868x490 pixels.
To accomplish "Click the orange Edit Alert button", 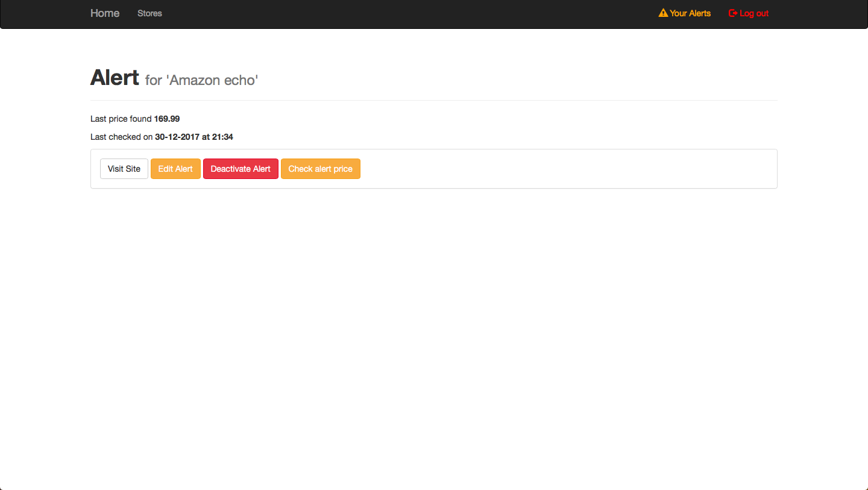I will click(175, 169).
